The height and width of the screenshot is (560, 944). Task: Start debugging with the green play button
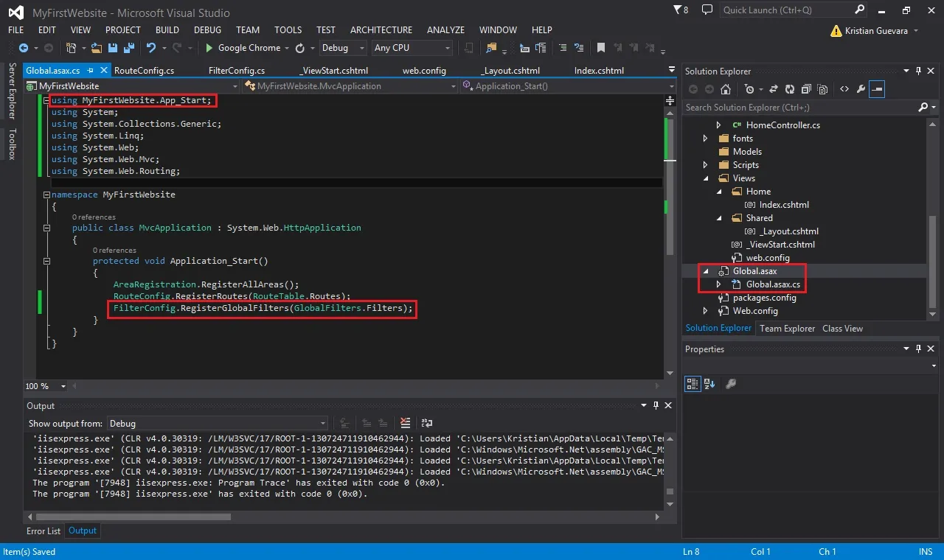point(209,48)
